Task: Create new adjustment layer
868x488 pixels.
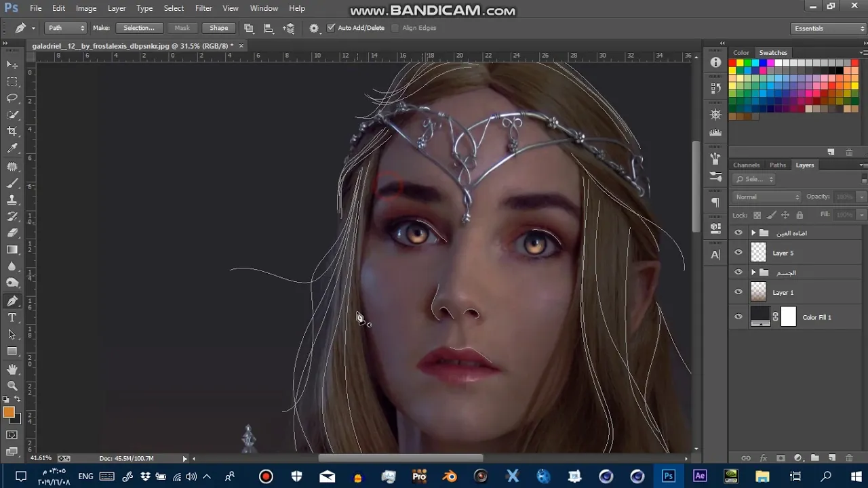Action: coord(797,458)
